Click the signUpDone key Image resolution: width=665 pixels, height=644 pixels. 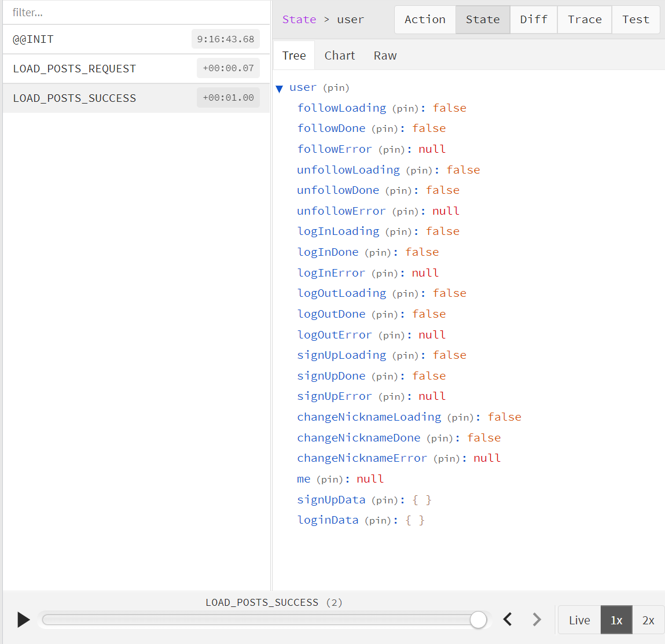pyautogui.click(x=331, y=376)
